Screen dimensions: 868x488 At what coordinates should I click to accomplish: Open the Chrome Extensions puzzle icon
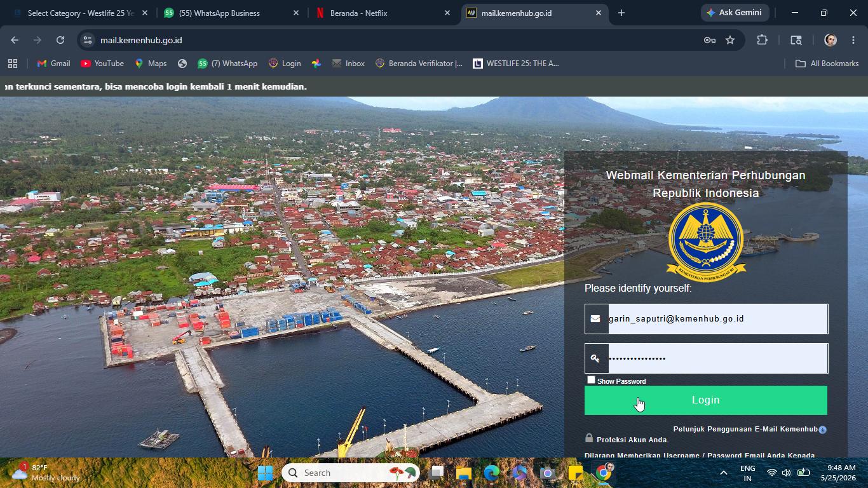(x=762, y=40)
